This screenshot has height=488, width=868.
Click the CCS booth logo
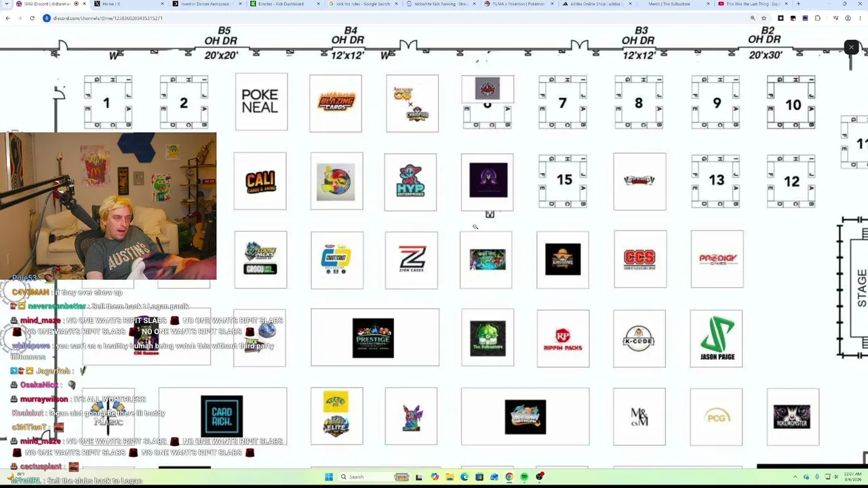pyautogui.click(x=640, y=259)
